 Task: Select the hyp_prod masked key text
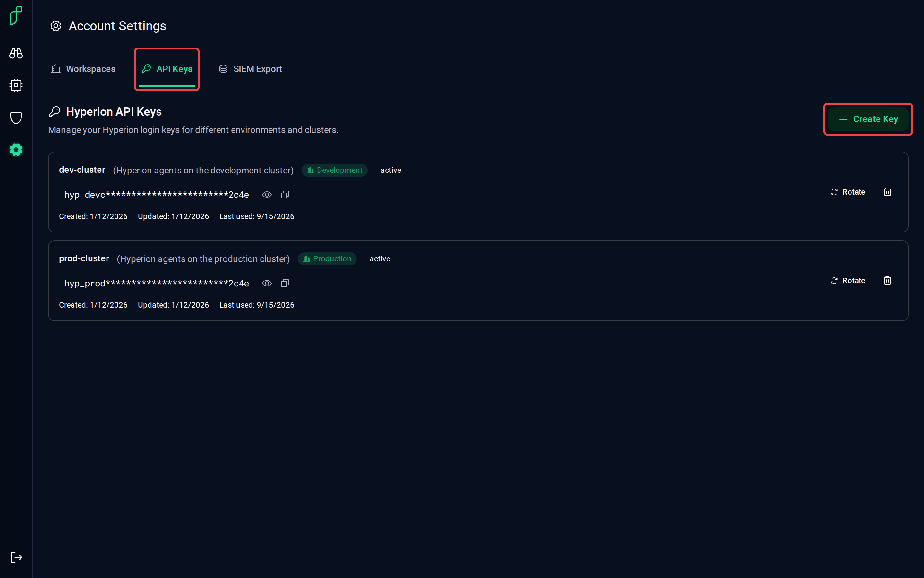point(157,284)
